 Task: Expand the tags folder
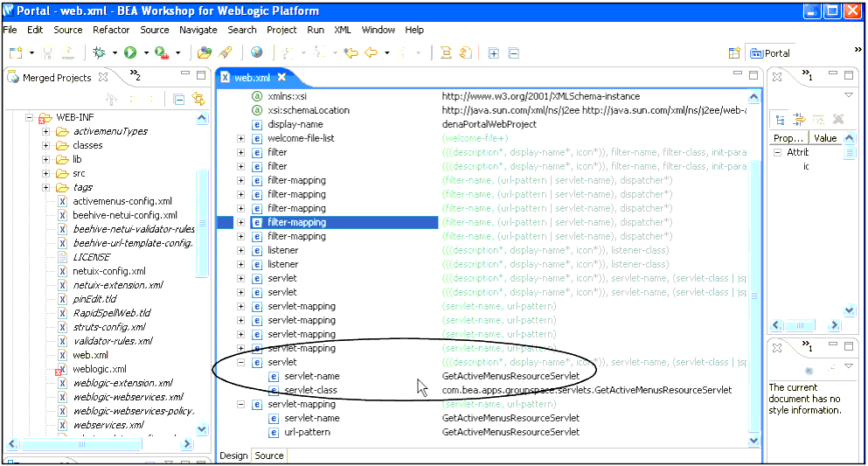[46, 188]
